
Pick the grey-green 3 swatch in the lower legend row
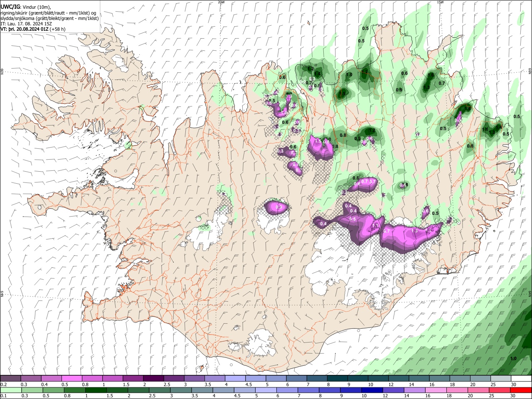181,390
